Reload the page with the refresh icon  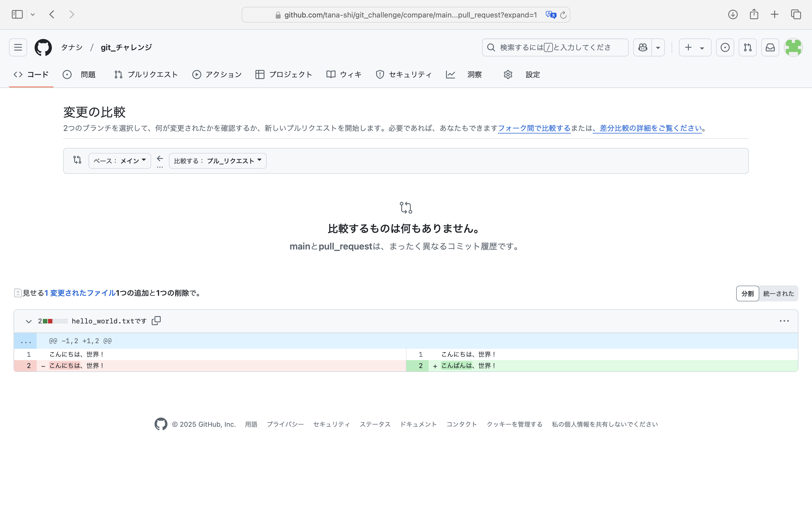[563, 15]
